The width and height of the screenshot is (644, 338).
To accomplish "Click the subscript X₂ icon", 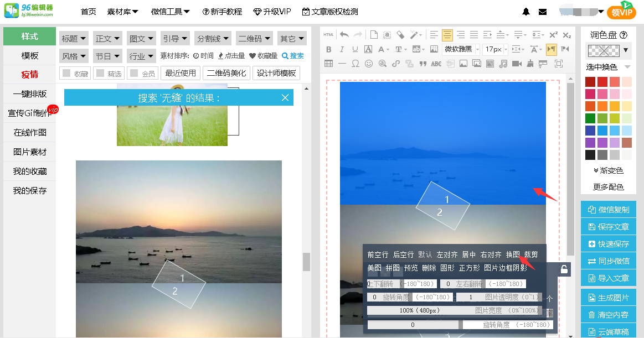I will click(x=567, y=35).
